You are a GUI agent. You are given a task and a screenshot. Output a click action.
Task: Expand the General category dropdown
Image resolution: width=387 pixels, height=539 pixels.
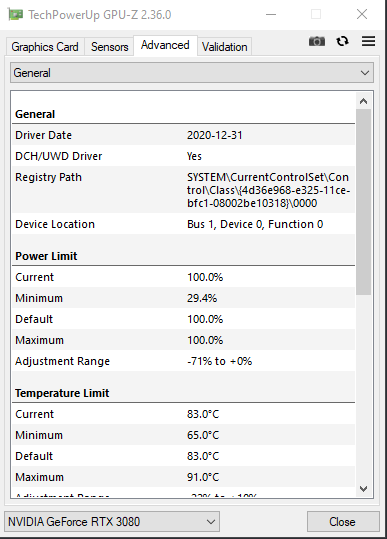[192, 73]
